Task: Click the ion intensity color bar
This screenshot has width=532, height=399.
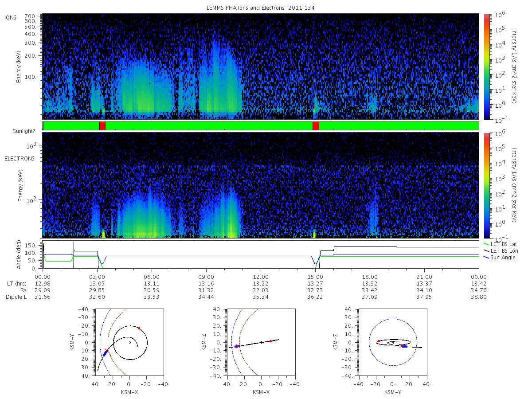Action: (x=486, y=66)
